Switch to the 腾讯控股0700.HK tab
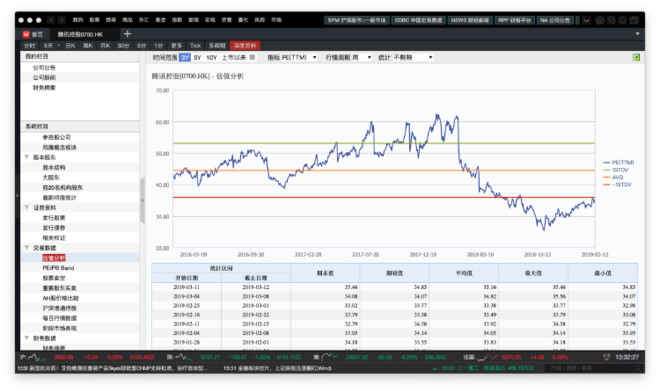The image size is (660, 392). pyautogui.click(x=80, y=34)
